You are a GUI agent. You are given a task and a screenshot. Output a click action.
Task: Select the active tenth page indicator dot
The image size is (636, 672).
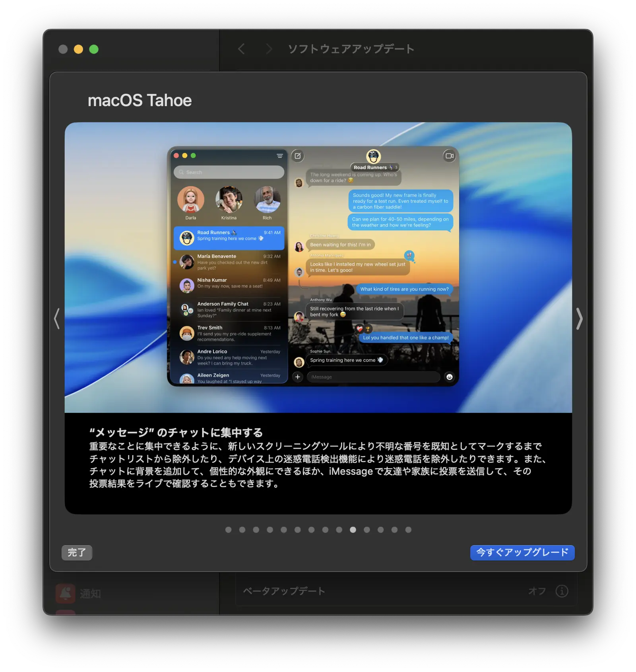point(353,530)
